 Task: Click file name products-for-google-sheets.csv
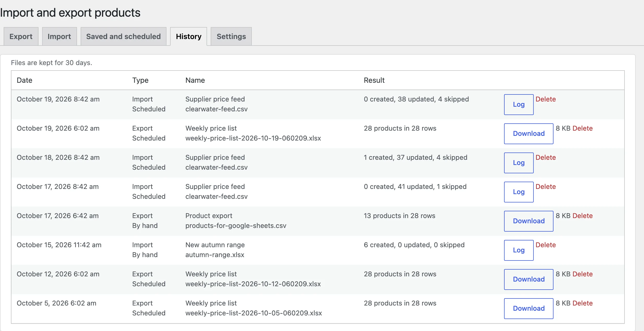236,226
